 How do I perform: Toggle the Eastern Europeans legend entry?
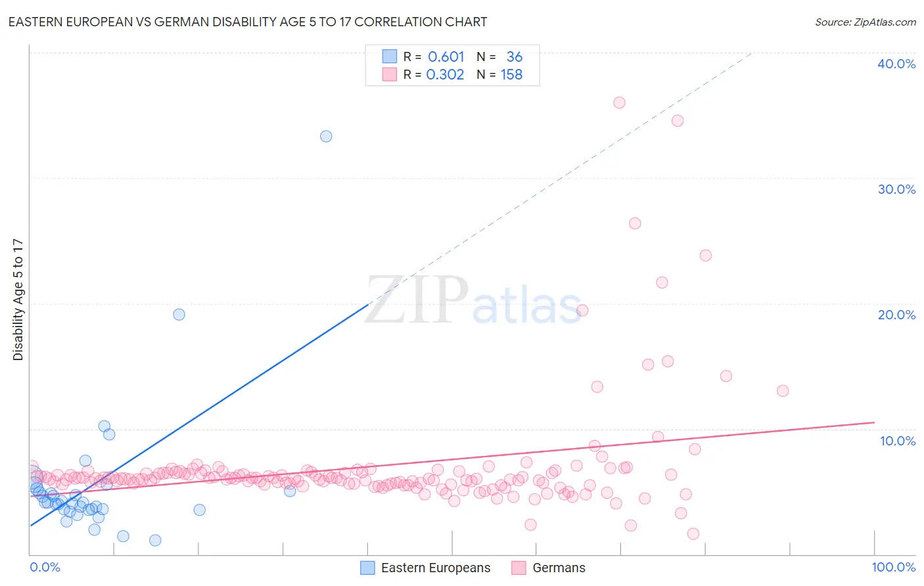[426, 568]
